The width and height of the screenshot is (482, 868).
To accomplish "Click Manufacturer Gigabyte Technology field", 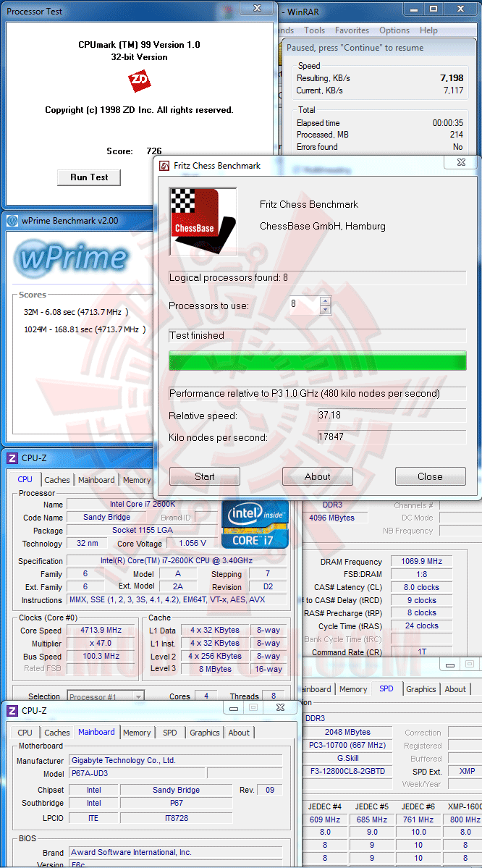I will (175, 760).
